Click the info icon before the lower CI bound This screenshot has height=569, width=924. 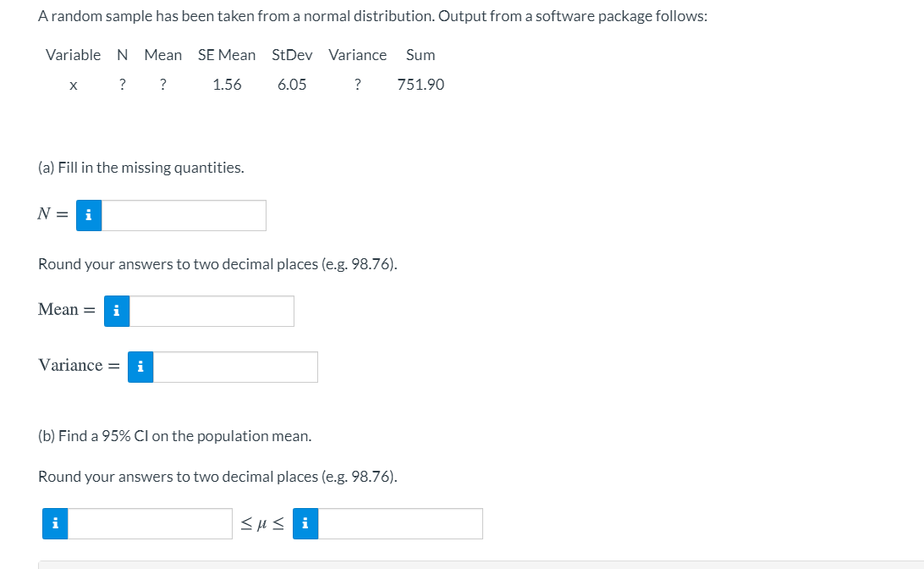(x=54, y=523)
